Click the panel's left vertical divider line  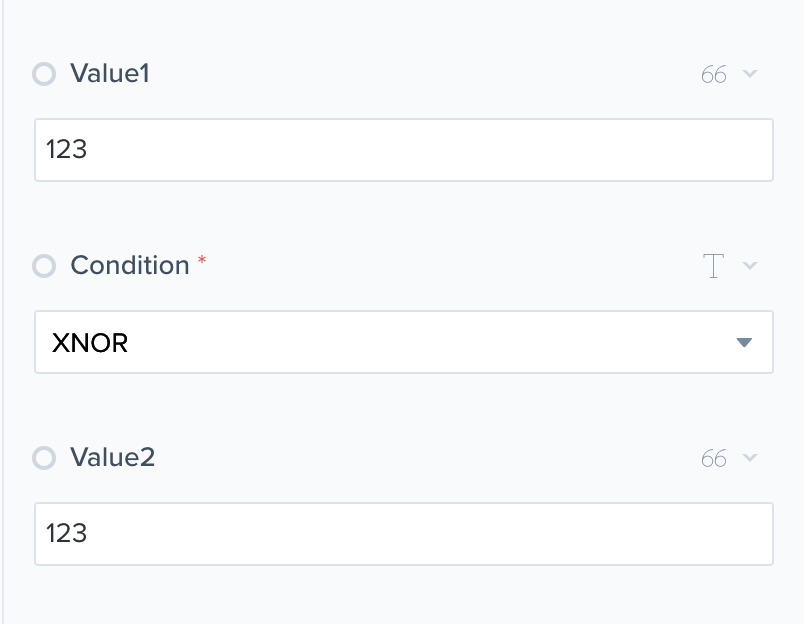(x=4, y=312)
